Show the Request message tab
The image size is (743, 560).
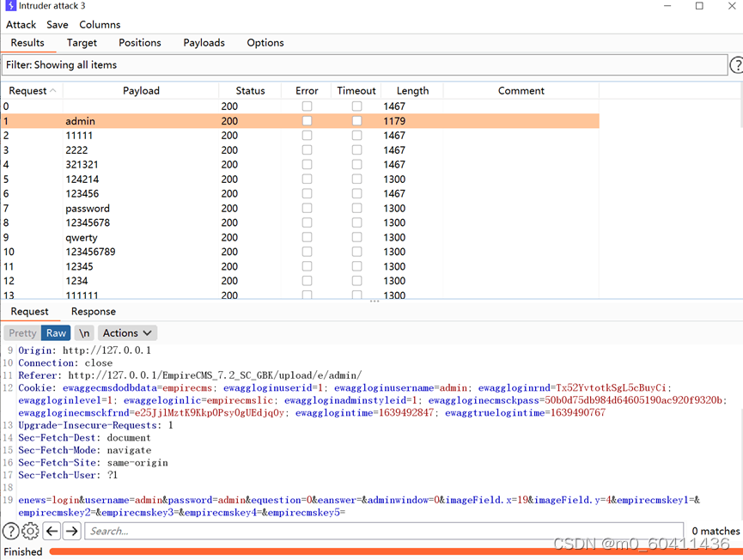click(x=29, y=311)
